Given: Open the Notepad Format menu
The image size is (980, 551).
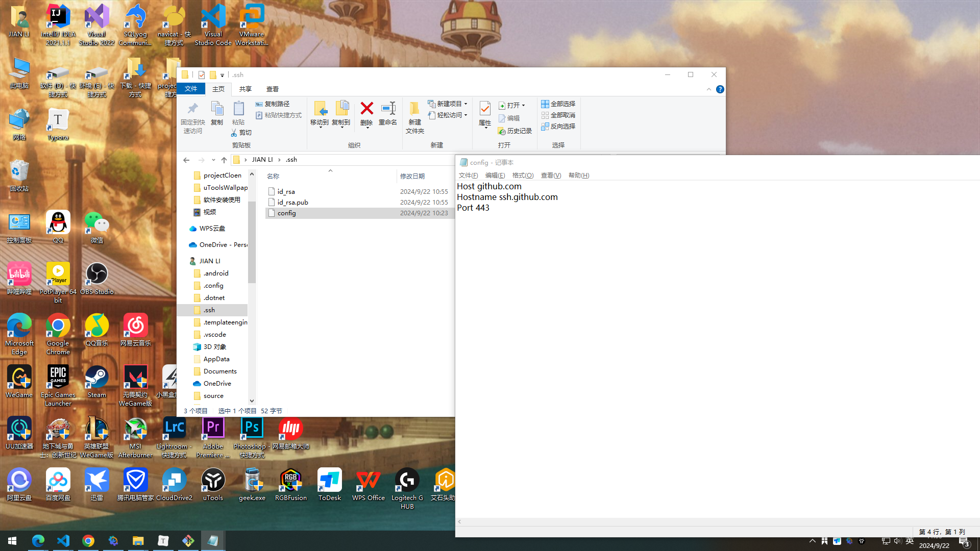Looking at the screenshot, I should pyautogui.click(x=523, y=176).
